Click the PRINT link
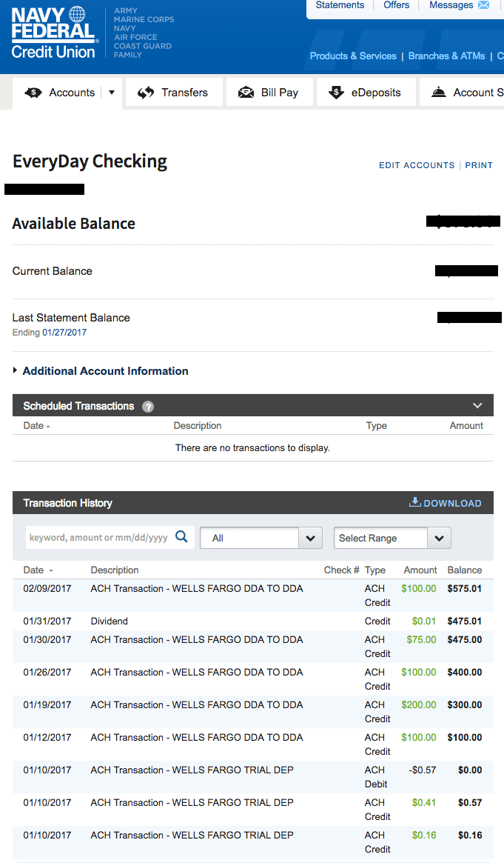The width and height of the screenshot is (504, 863). (479, 165)
